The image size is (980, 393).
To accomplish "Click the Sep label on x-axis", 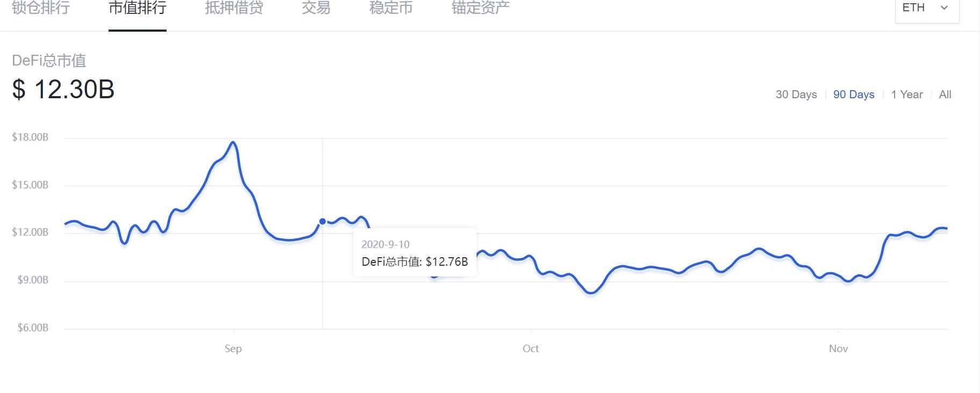I will 233,348.
